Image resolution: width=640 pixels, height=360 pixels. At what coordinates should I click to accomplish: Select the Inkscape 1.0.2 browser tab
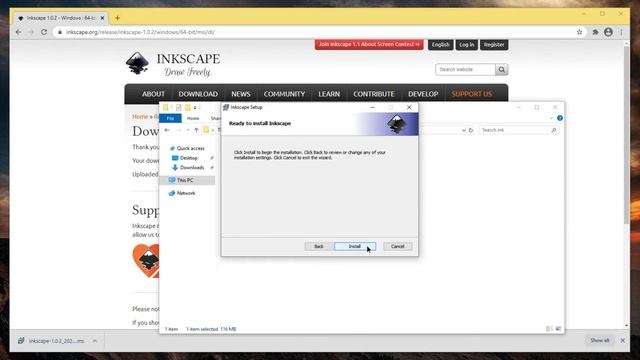click(60, 18)
